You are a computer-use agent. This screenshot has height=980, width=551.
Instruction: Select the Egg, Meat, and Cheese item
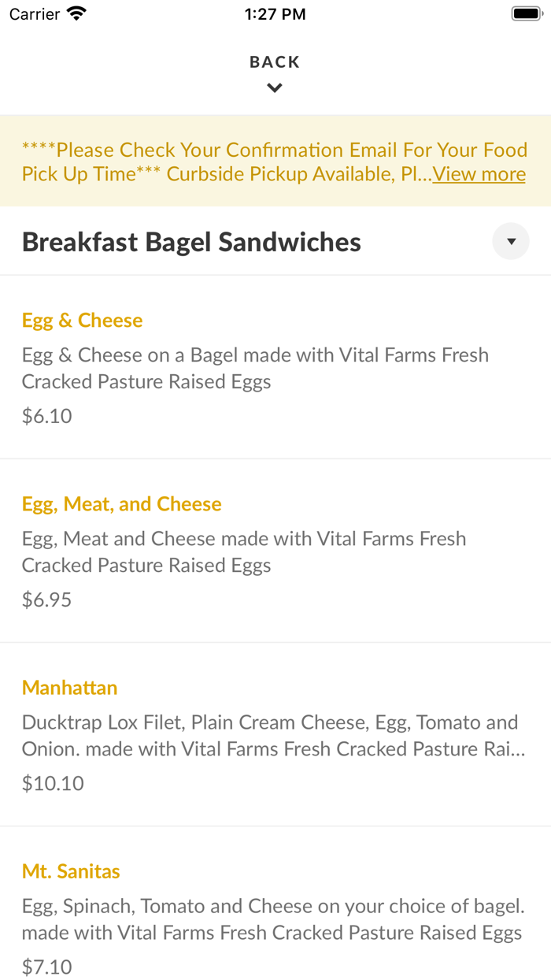point(122,503)
